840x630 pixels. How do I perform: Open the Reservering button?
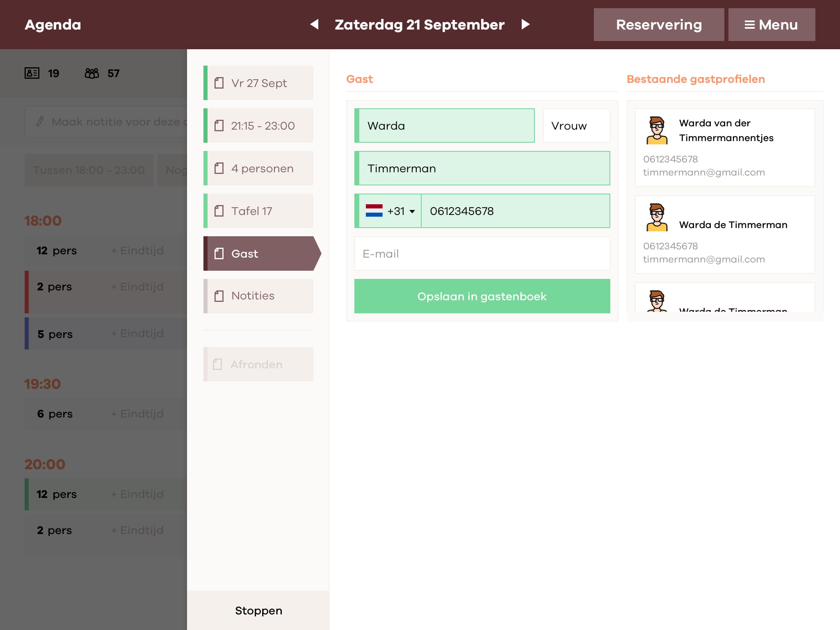tap(658, 25)
